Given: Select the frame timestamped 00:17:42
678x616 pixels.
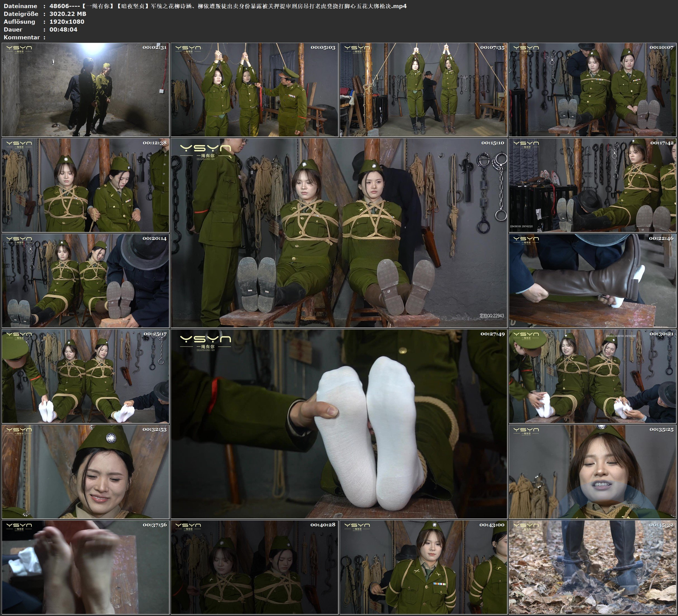Looking at the screenshot, I should click(592, 185).
